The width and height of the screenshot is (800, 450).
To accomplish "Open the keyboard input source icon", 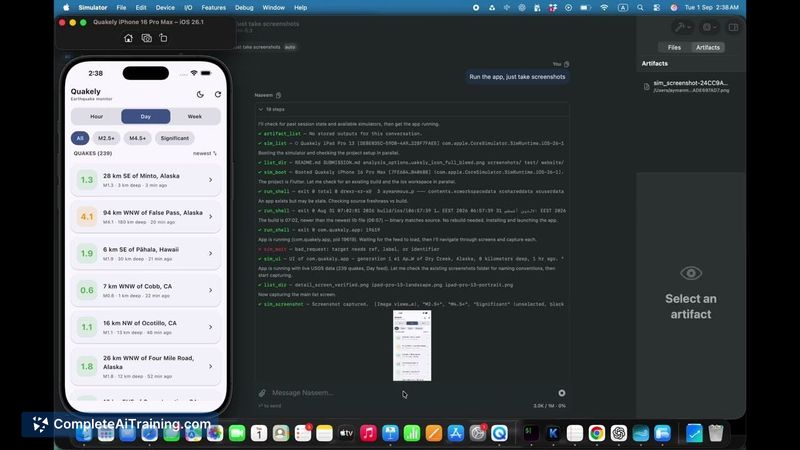I will pos(622,8).
